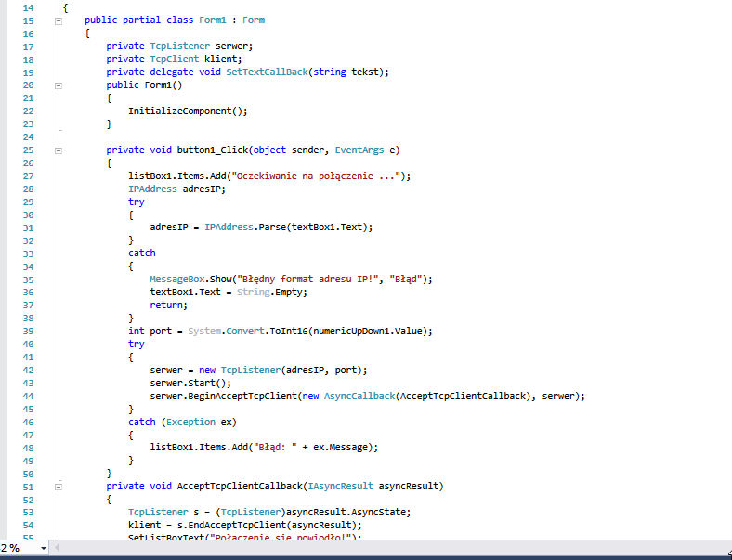
Task: Click the Parse call on line 31
Action: [x=272, y=228]
